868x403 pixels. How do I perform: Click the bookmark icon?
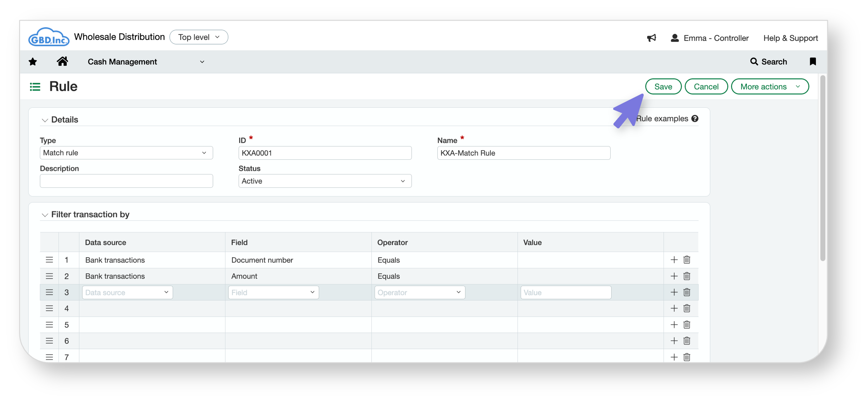point(812,61)
